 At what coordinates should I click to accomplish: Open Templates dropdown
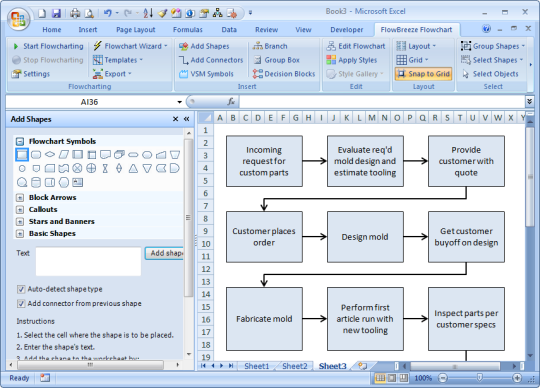(x=117, y=60)
